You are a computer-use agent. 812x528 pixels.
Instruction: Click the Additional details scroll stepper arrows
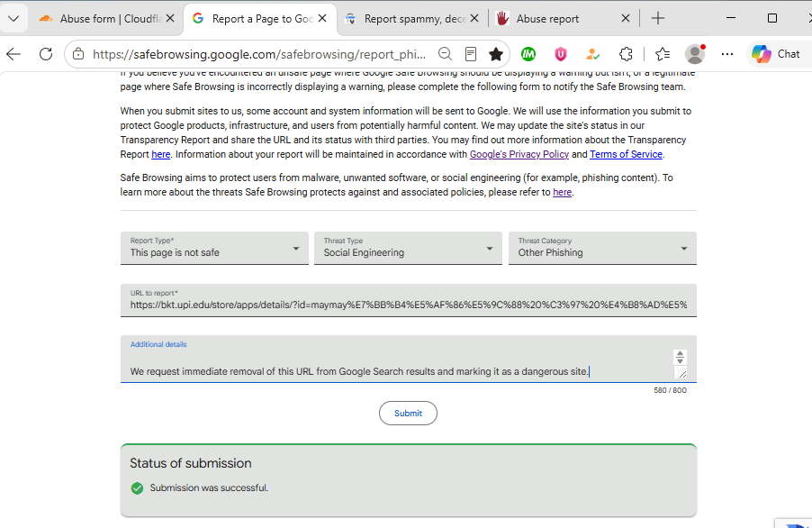(680, 357)
